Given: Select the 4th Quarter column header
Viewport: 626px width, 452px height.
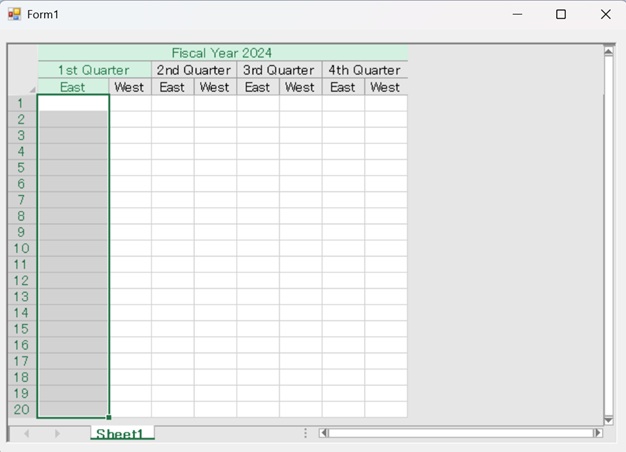Looking at the screenshot, I should 365,70.
